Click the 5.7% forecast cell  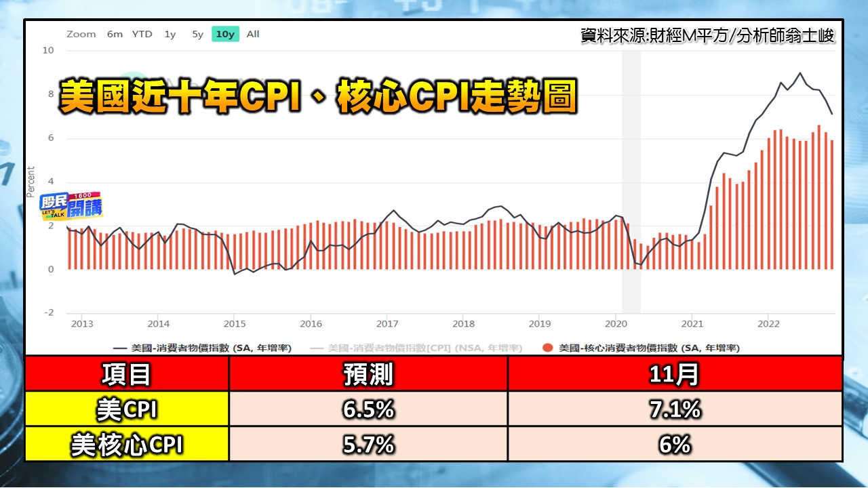click(368, 444)
